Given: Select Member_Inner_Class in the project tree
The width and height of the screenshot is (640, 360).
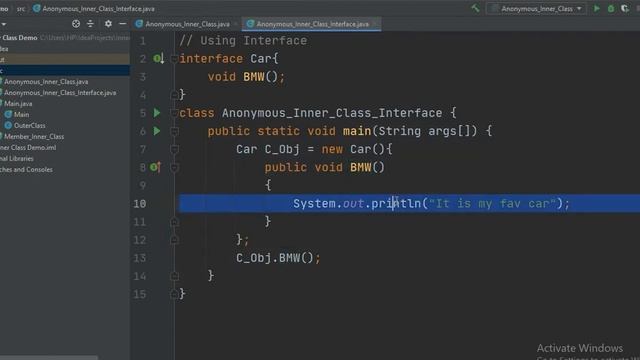Looking at the screenshot, I should (x=34, y=137).
